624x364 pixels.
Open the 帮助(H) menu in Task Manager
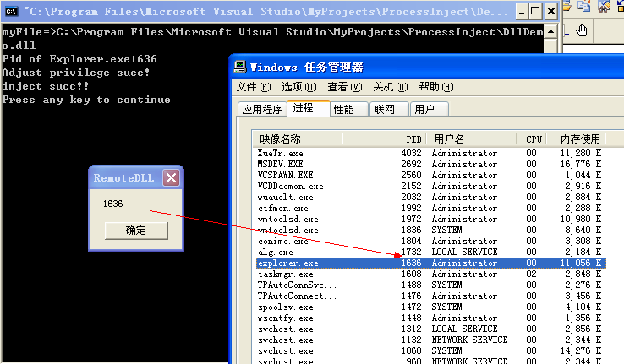pyautogui.click(x=436, y=87)
